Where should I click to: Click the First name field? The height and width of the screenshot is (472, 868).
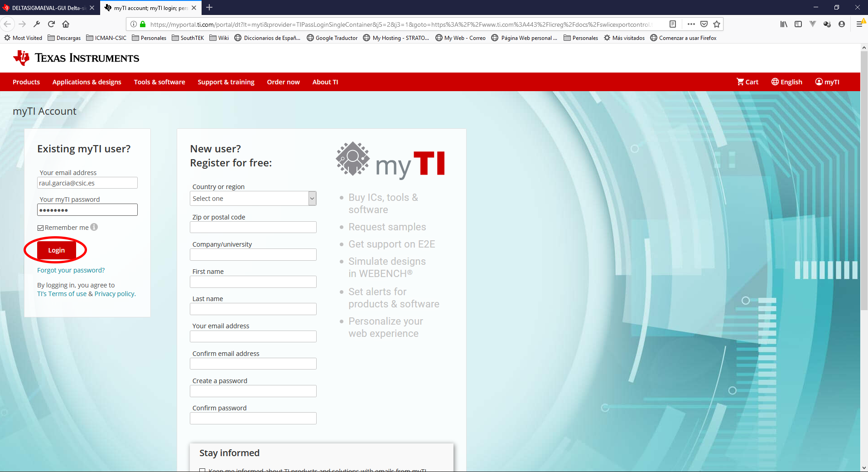click(x=253, y=282)
